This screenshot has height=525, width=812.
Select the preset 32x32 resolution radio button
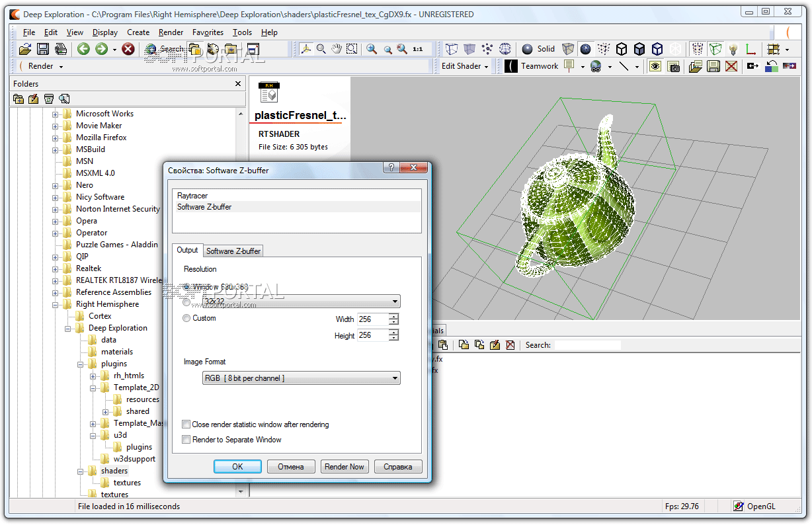tap(186, 302)
